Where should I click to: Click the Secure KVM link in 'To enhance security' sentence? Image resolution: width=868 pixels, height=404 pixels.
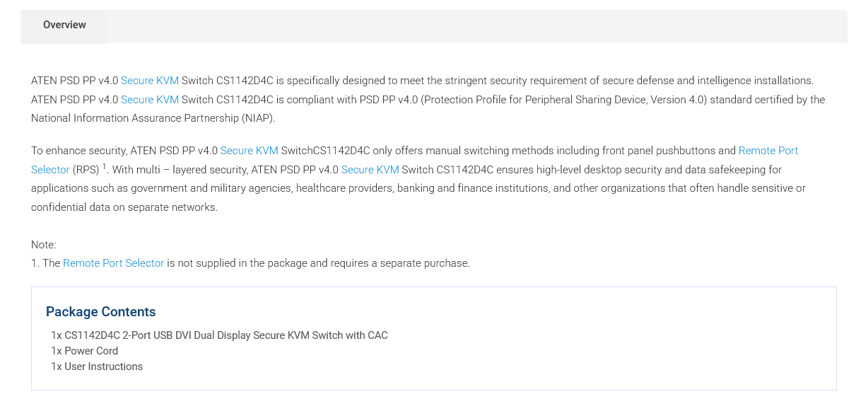click(x=250, y=151)
